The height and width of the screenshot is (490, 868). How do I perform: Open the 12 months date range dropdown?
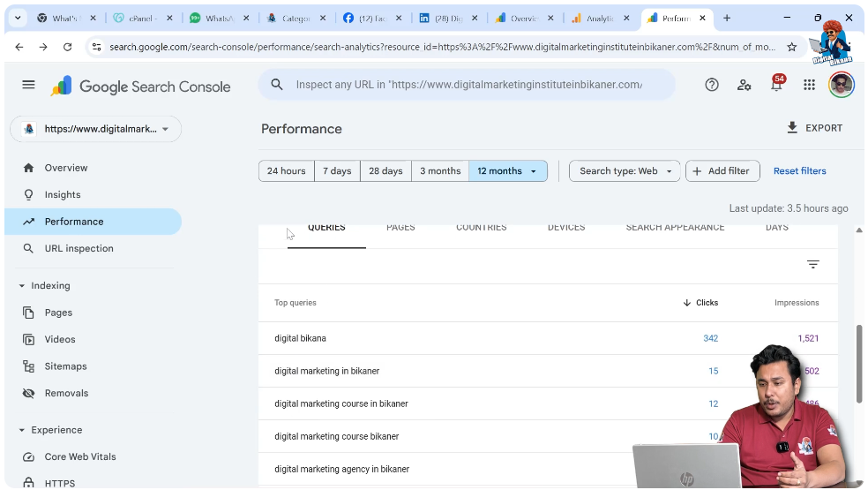tap(507, 170)
